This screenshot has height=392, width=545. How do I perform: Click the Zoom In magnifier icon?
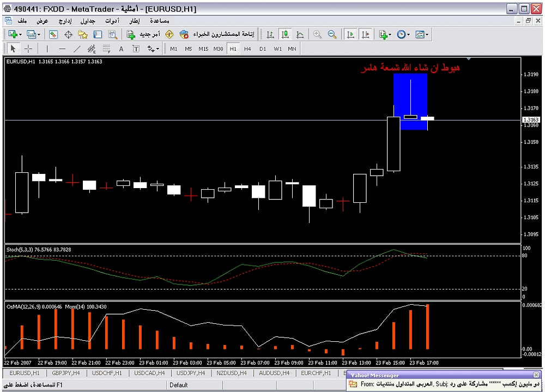pos(317,34)
